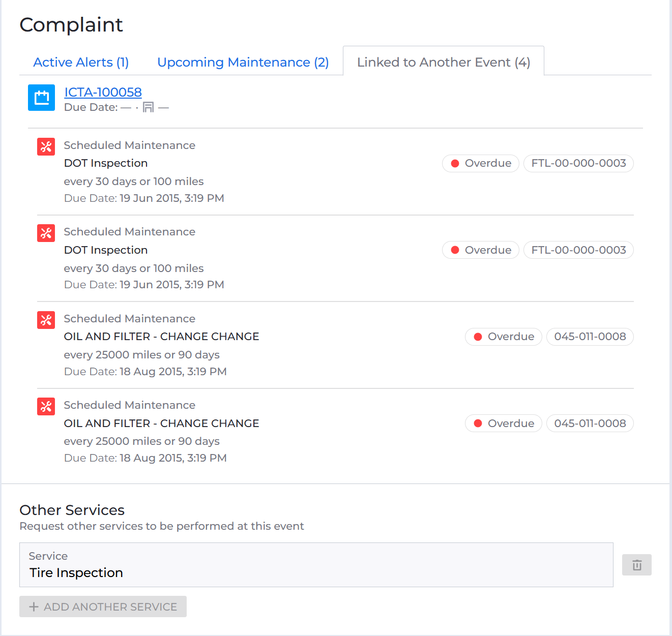The width and height of the screenshot is (672, 636).
Task: Click the small facility icon next to Due Date
Action: (148, 107)
